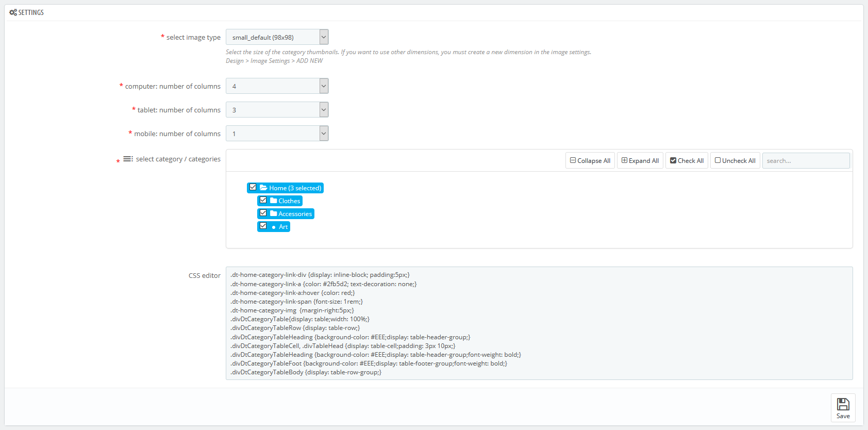The width and height of the screenshot is (868, 430).
Task: Click Expand All button
Action: pyautogui.click(x=640, y=160)
